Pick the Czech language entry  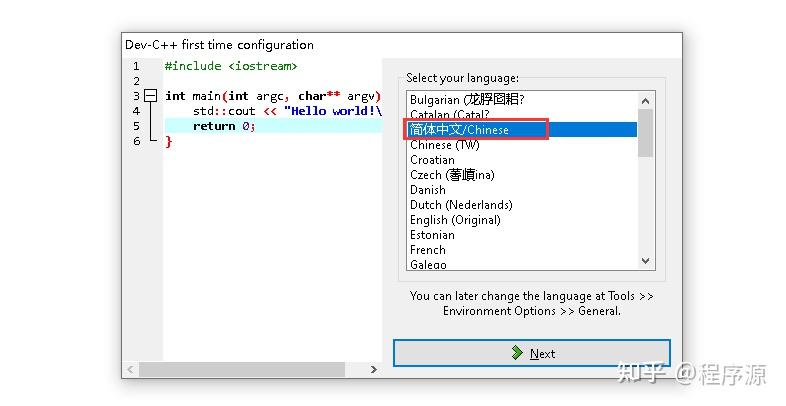(522, 175)
